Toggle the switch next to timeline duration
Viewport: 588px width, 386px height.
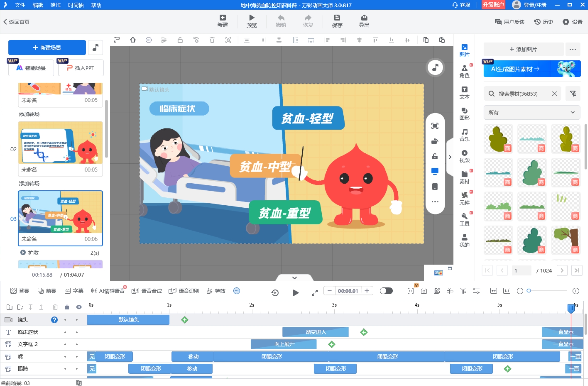(x=386, y=291)
